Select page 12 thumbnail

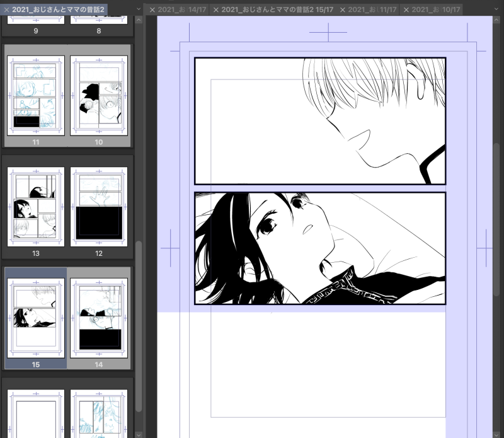[x=99, y=207]
